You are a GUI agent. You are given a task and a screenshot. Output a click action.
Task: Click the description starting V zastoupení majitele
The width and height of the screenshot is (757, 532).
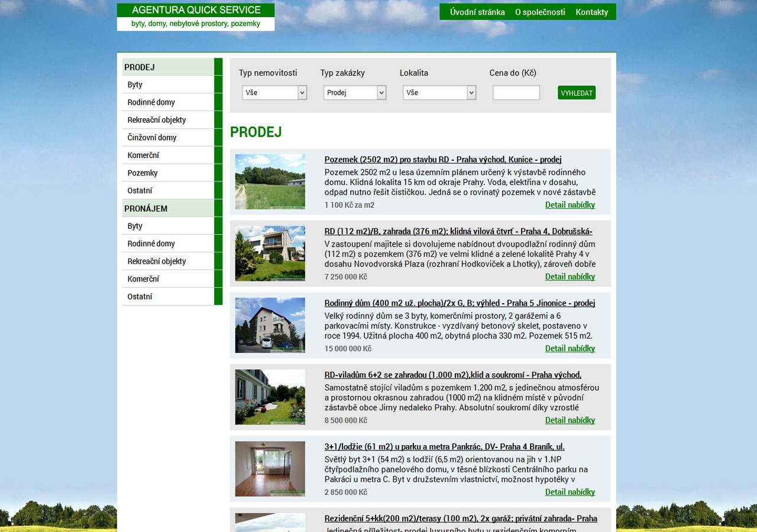460,254
